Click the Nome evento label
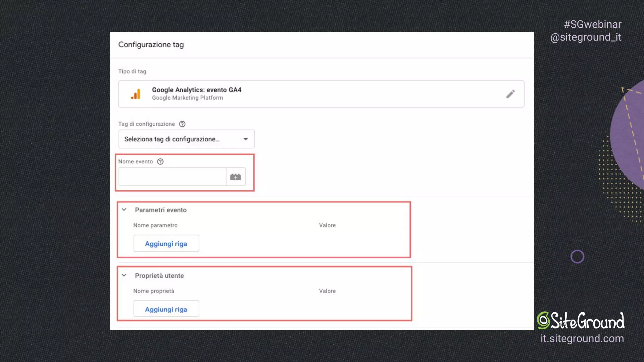 (136, 162)
